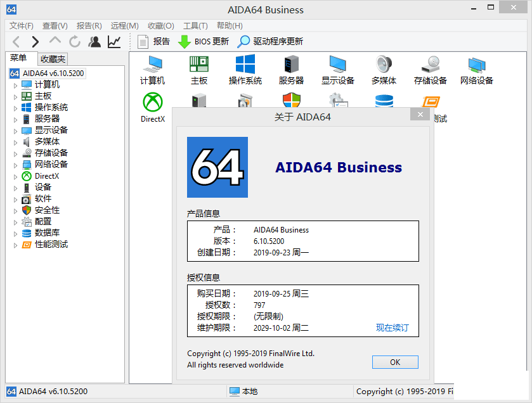Expand the 计算机 tree node arrow
Image resolution: width=532 pixels, height=403 pixels.
15,85
